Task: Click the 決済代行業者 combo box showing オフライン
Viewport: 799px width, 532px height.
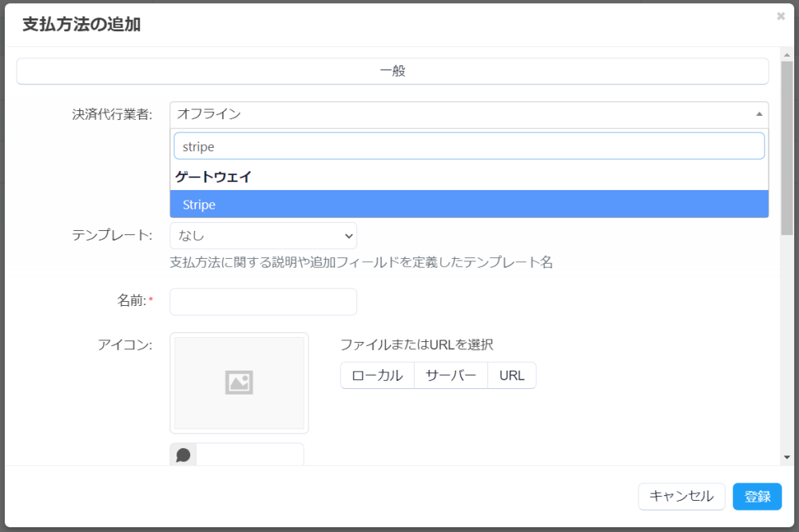Action: point(463,114)
